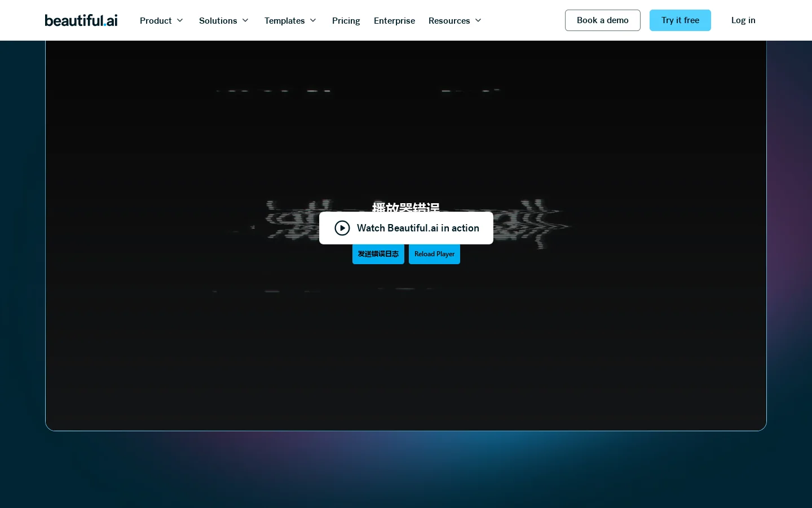This screenshot has width=812, height=508.
Task: Expand the Templates dropdown chevron
Action: (313, 20)
